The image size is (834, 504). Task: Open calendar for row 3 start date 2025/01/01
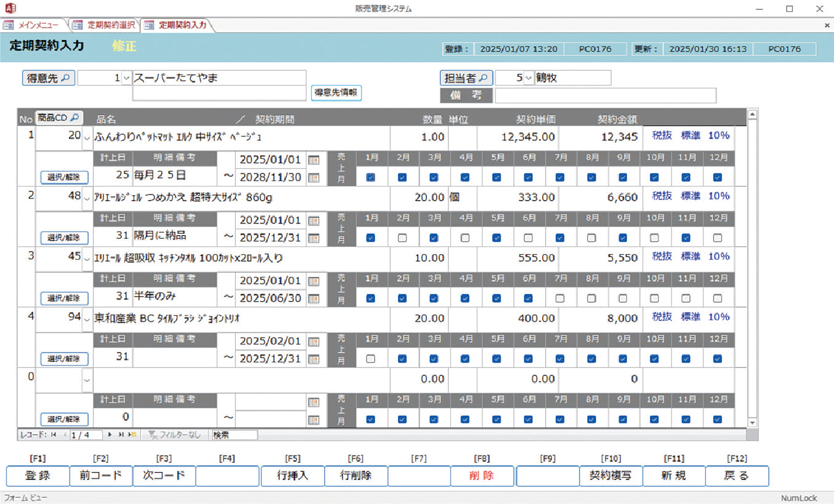(x=314, y=281)
